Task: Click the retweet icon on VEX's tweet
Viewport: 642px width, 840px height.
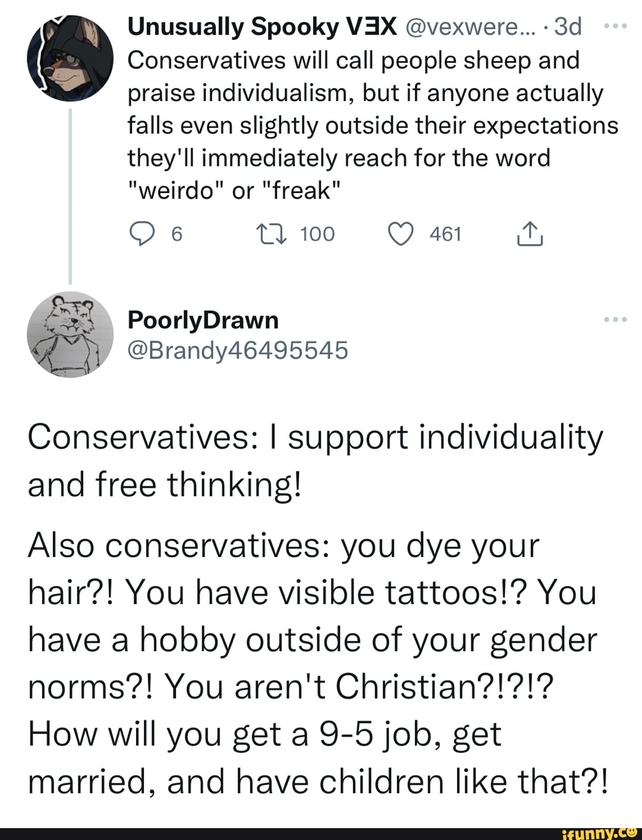Action: (x=275, y=234)
